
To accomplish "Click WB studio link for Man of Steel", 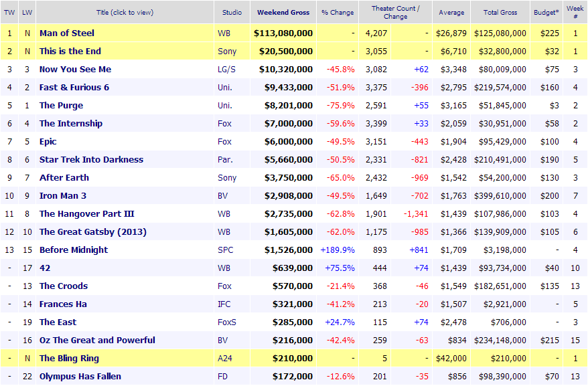I will [224, 33].
